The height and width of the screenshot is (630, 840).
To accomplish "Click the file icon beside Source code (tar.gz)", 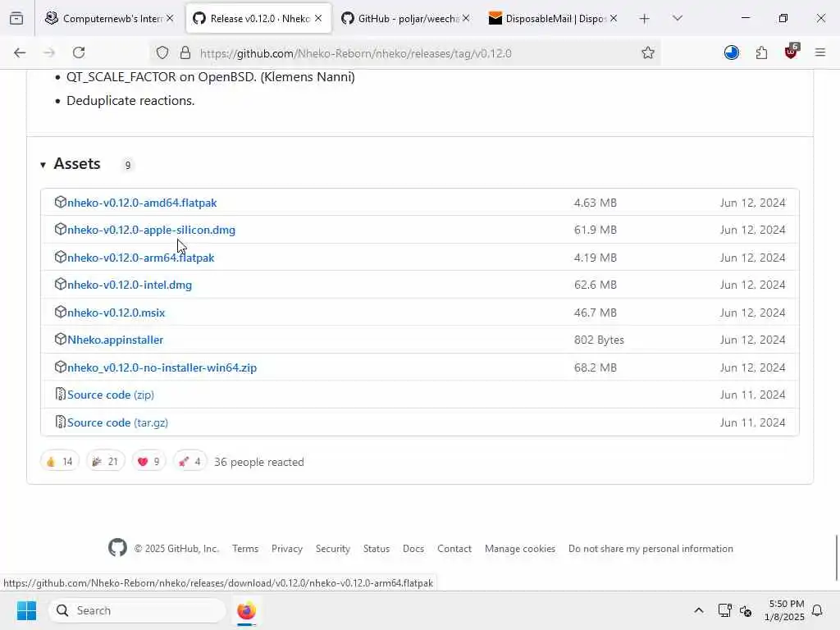I will point(61,422).
